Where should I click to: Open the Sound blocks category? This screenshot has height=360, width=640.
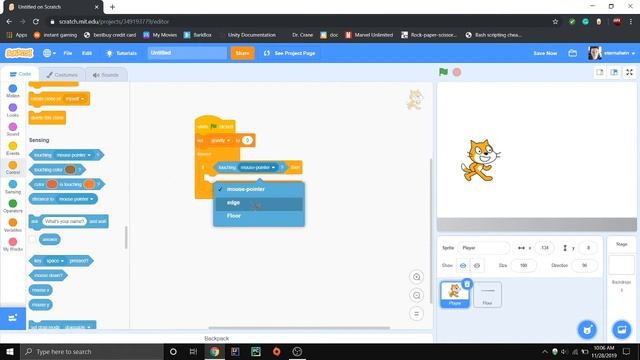pyautogui.click(x=13, y=129)
